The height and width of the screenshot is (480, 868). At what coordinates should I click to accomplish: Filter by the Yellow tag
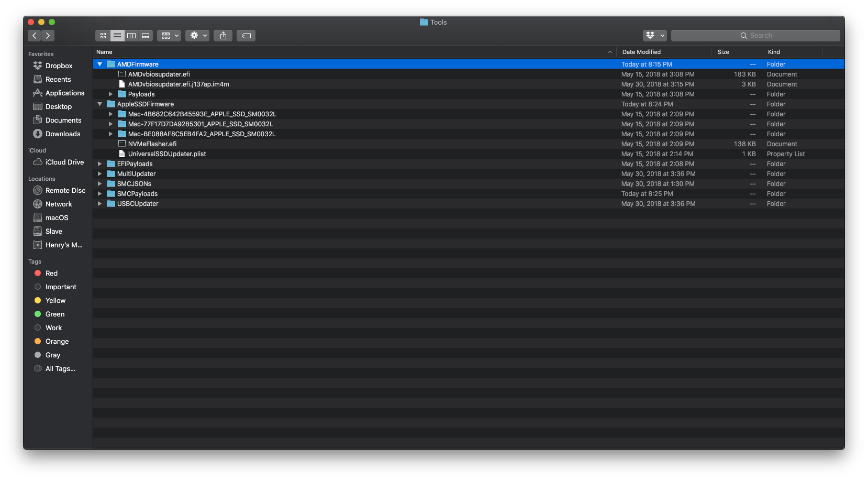pos(55,301)
